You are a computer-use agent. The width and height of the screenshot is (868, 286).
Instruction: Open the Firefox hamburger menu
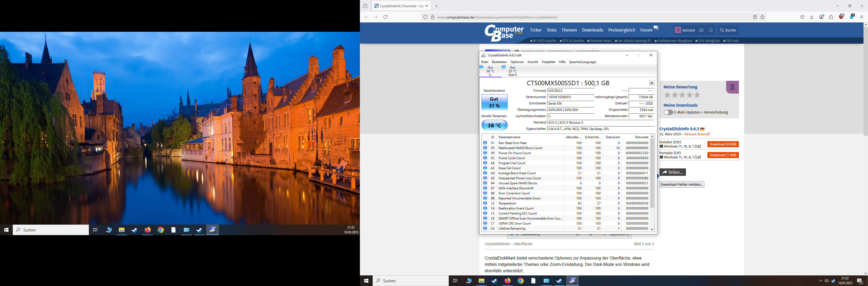pyautogui.click(x=862, y=17)
